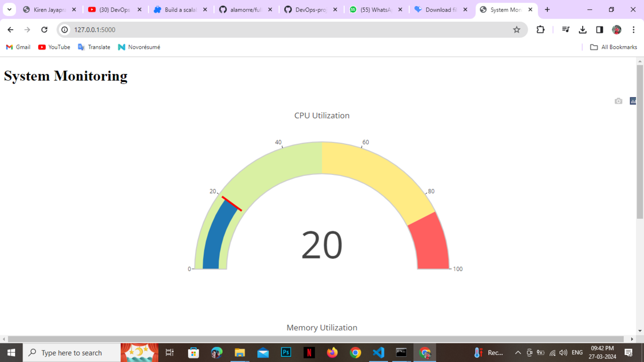Click the Plotly camera download plot icon
This screenshot has width=644, height=362.
tap(618, 101)
